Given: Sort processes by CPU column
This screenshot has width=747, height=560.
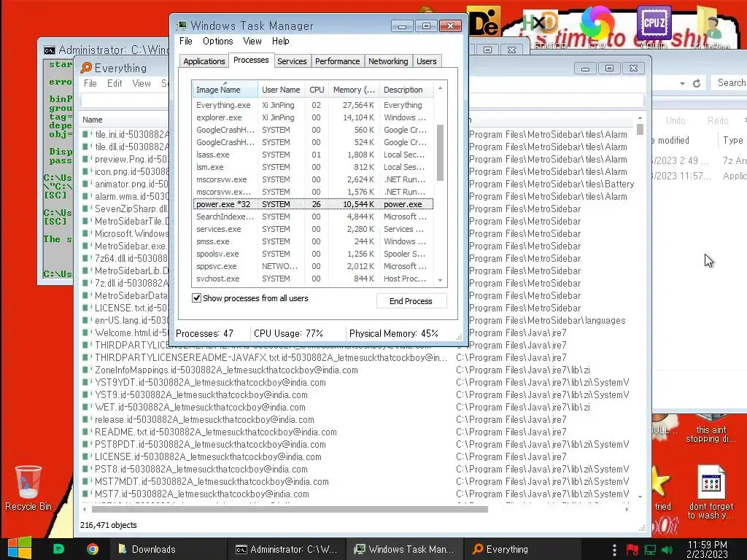Looking at the screenshot, I should point(317,90).
